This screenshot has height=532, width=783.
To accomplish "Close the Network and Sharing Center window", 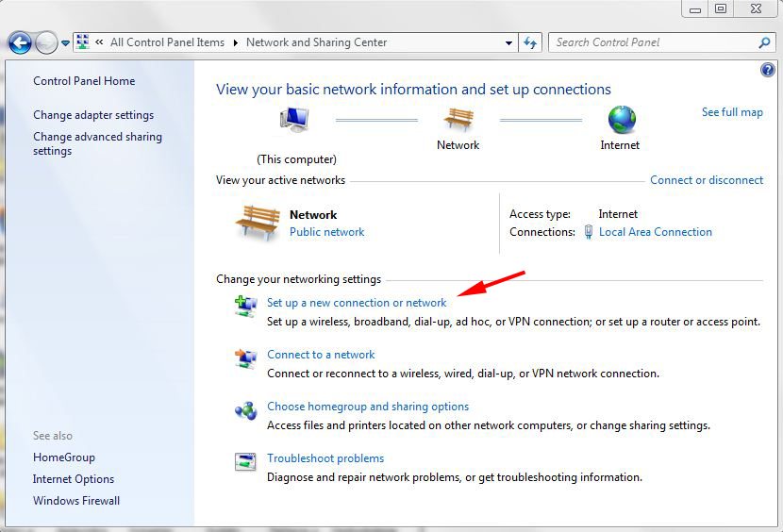I will coord(756,9).
